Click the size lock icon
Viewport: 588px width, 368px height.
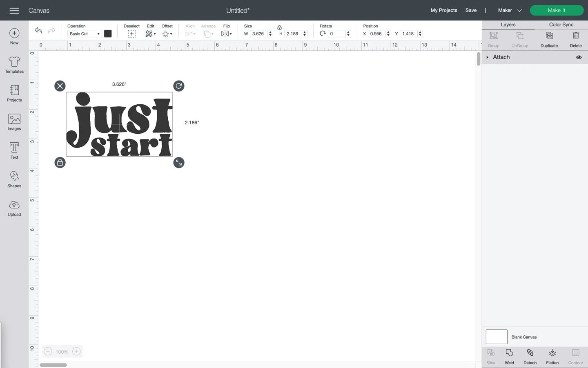coord(279,28)
